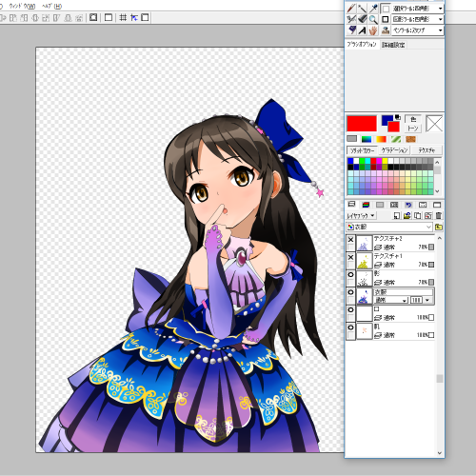Switch to the ブラシオプション tab
The image size is (476, 476).
point(362,45)
